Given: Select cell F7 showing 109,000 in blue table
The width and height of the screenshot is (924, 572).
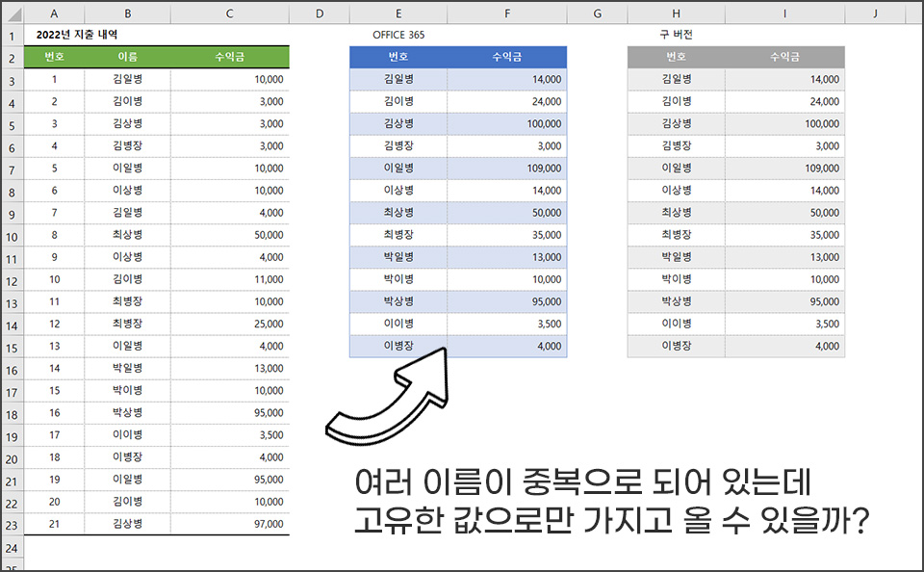Looking at the screenshot, I should [x=507, y=169].
